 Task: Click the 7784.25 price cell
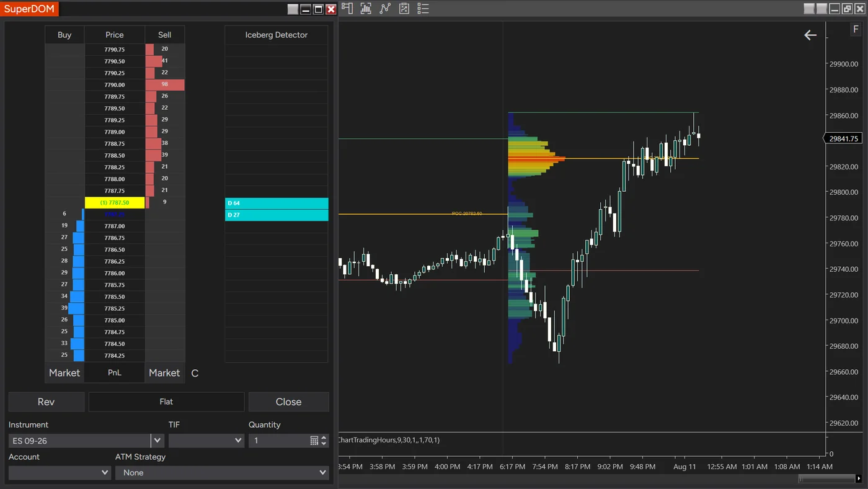click(115, 356)
